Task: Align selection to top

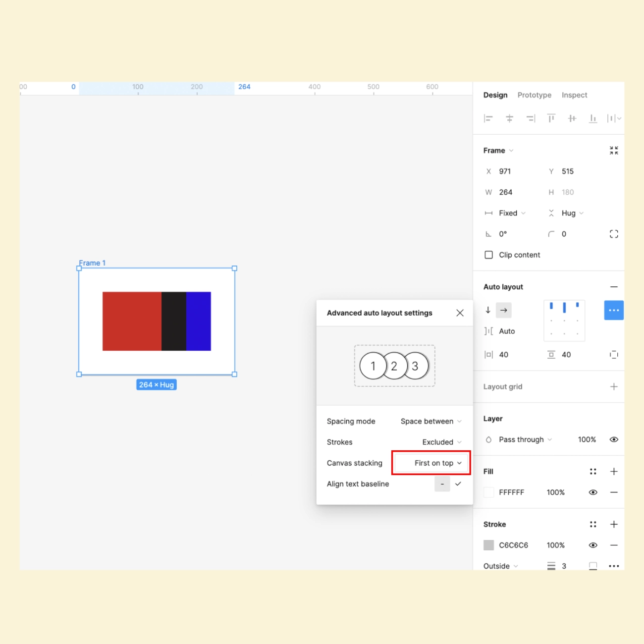Action: (551, 118)
